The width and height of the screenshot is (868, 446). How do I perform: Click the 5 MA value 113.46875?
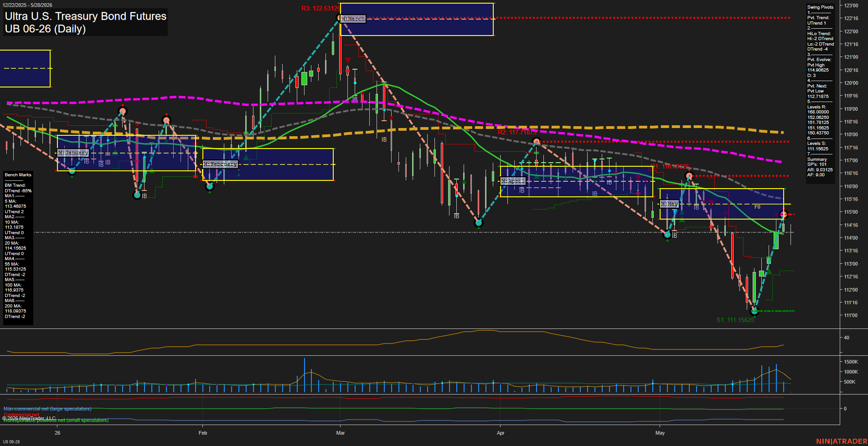tap(15, 206)
